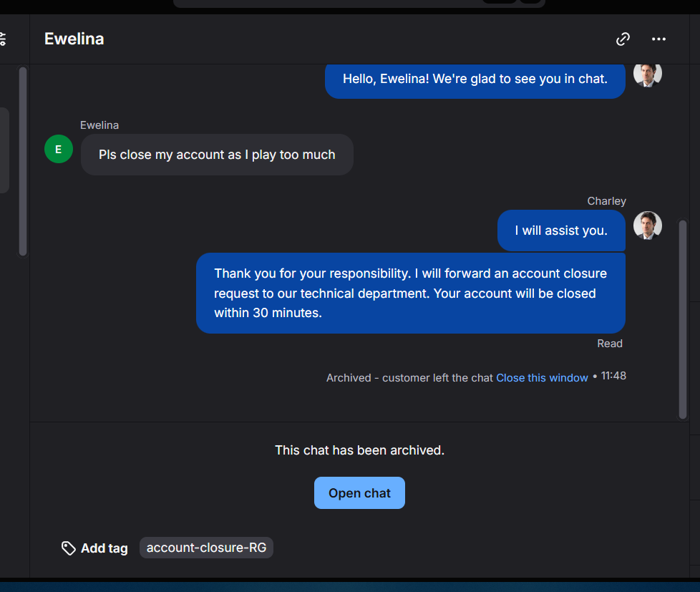This screenshot has width=700, height=592.
Task: Click the 11:48 archived timestamp
Action: (x=613, y=376)
